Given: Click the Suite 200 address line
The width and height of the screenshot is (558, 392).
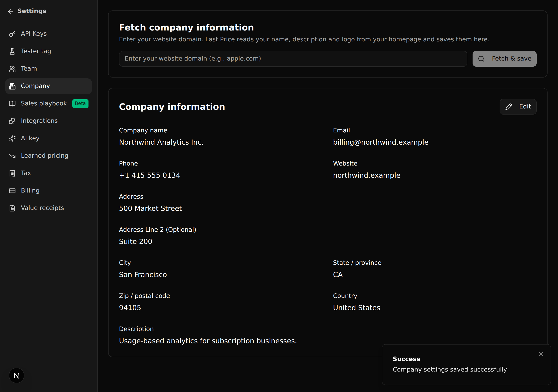Looking at the screenshot, I should click(135, 242).
